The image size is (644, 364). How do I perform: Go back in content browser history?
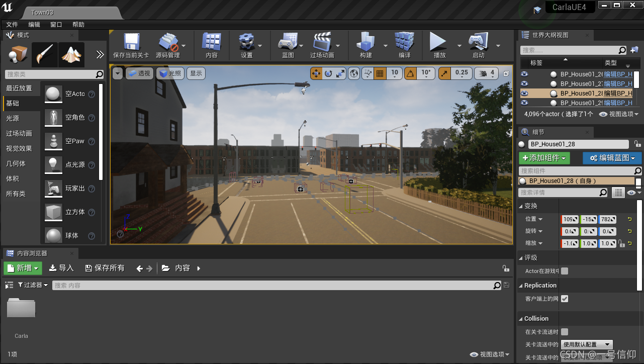pos(140,268)
